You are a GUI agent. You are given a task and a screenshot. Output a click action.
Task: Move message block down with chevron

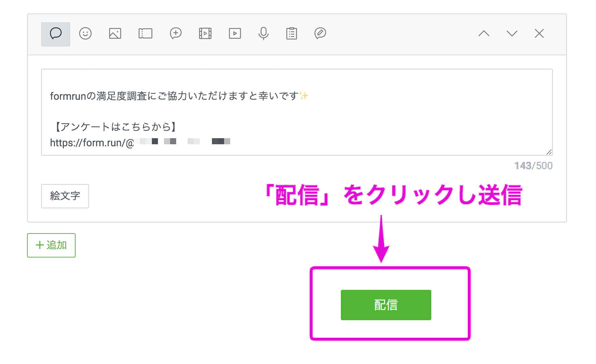(512, 33)
